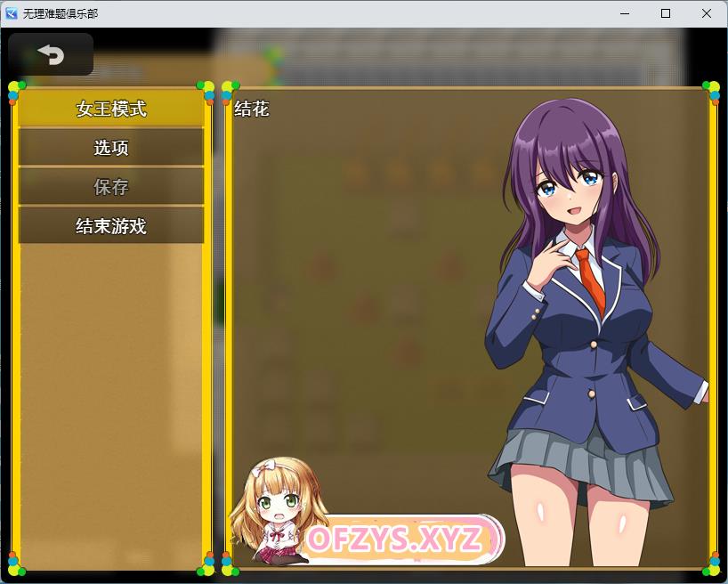Click the top-left ornament of the menu panel
The width and height of the screenshot is (728, 584).
[x=16, y=91]
